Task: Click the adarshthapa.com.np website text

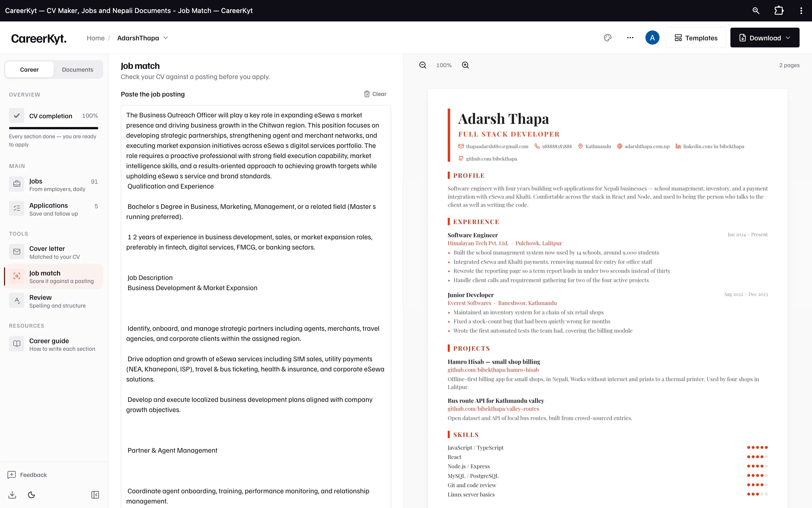Action: (647, 146)
